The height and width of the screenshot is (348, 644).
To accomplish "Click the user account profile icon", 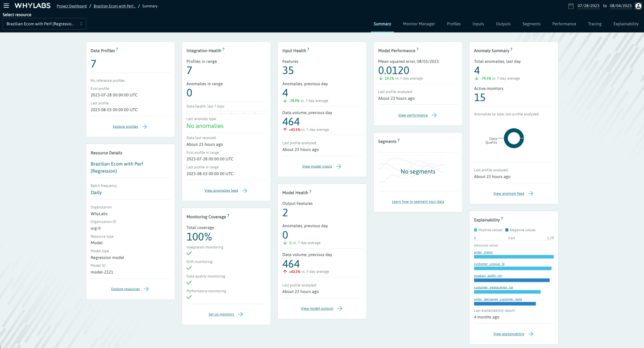I will point(638,6).
